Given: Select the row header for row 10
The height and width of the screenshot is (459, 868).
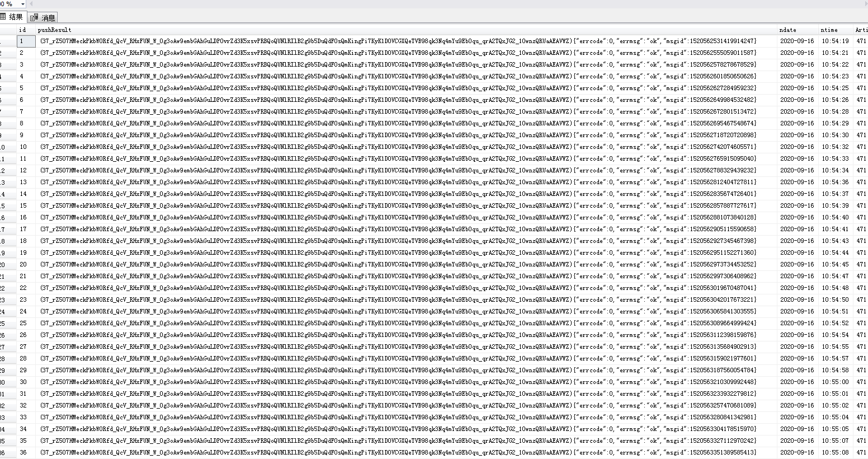Looking at the screenshot, I should coord(8,147).
